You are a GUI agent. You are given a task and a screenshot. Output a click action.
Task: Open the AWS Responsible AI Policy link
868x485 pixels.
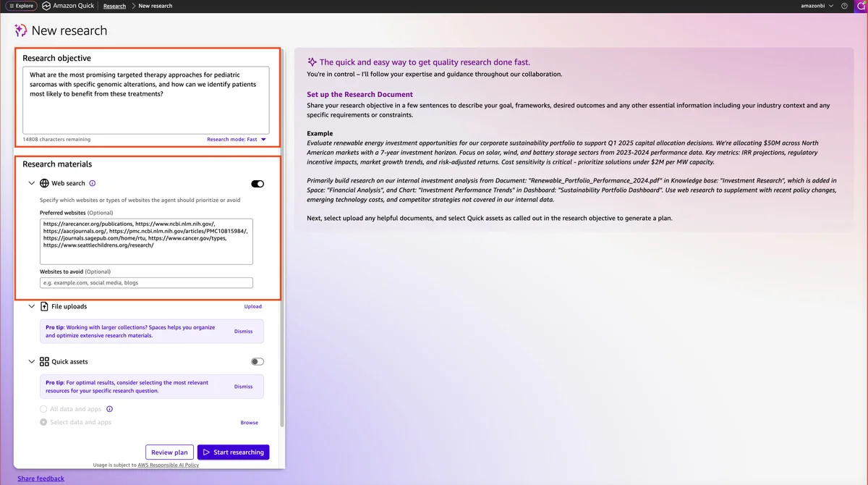169,465
